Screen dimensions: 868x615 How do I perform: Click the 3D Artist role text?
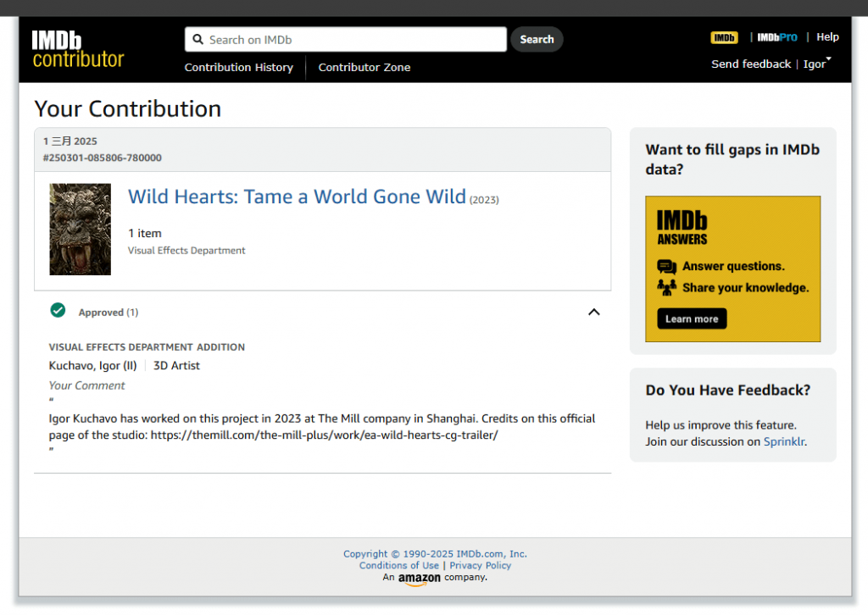(176, 366)
